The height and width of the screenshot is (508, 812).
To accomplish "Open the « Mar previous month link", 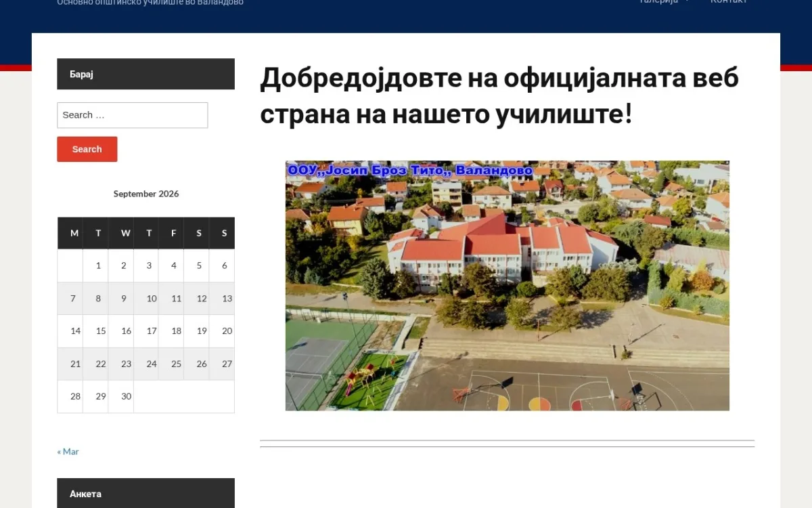I will pos(68,451).
